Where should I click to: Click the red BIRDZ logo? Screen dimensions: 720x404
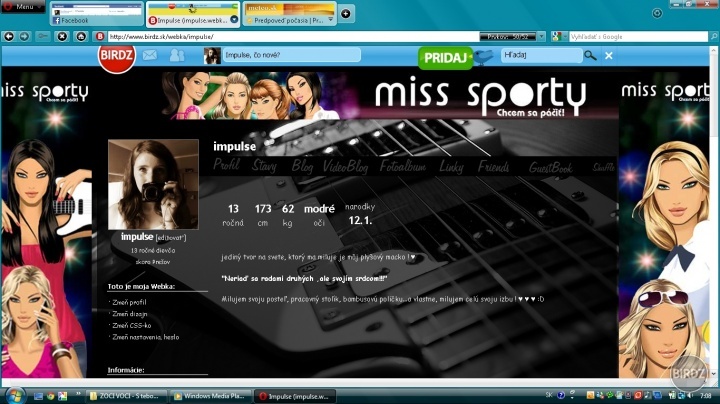[117, 57]
